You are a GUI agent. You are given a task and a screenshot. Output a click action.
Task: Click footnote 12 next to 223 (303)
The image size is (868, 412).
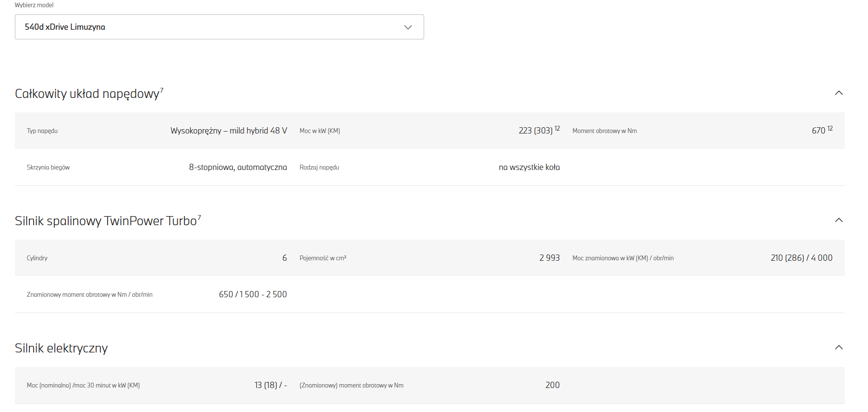point(557,128)
